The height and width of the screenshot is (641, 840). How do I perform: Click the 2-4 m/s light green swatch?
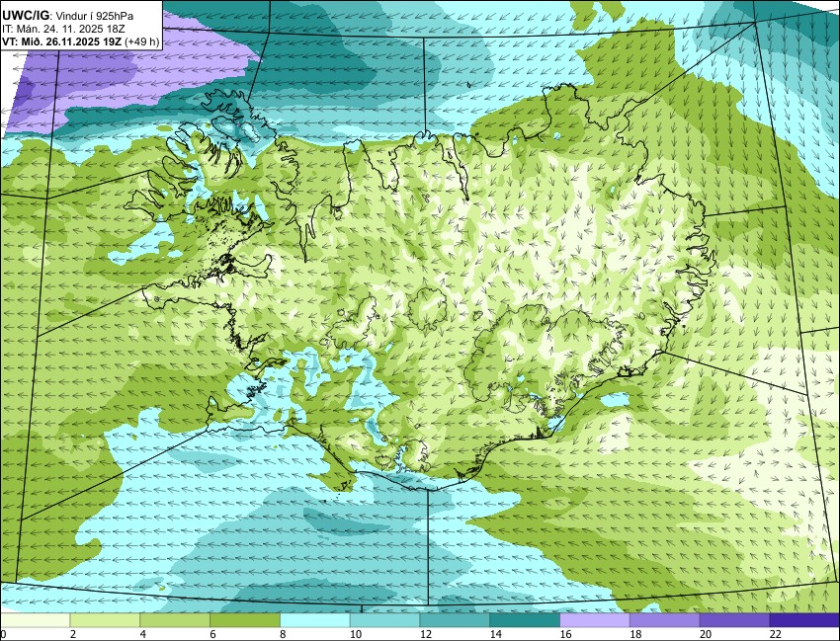click(105, 620)
